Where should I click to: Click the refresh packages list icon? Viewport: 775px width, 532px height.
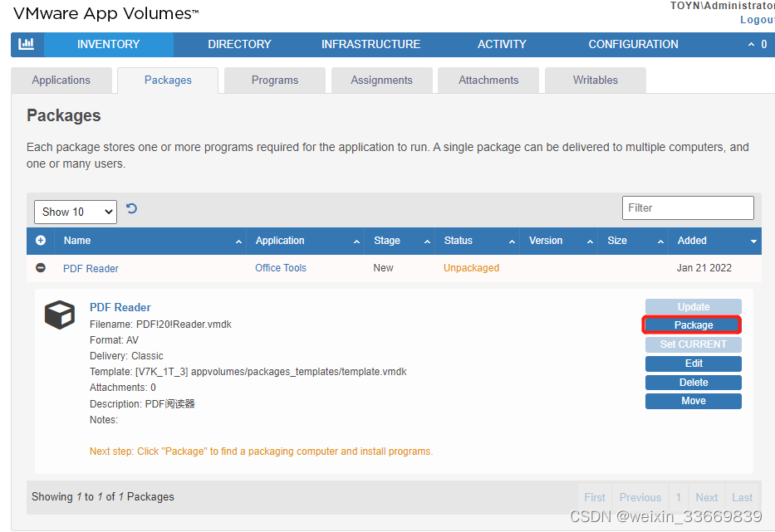[x=131, y=208]
